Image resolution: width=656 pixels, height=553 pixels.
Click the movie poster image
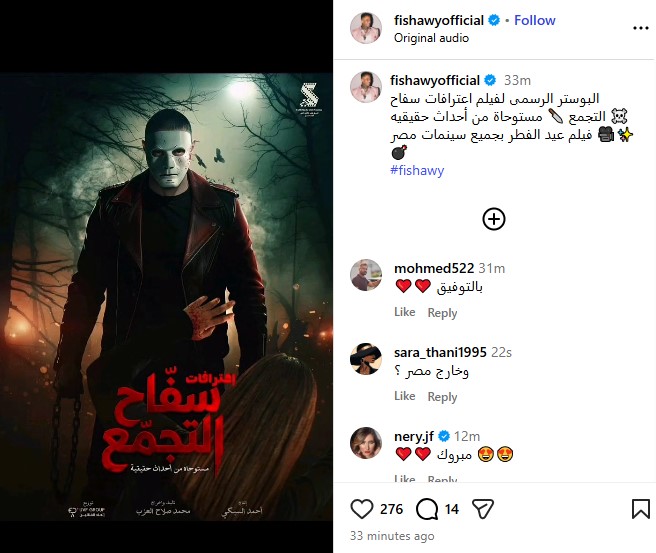(167, 297)
